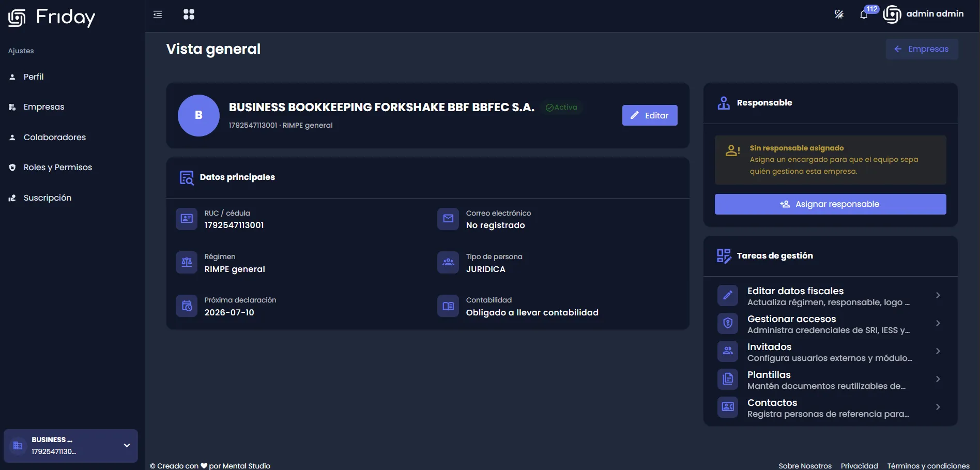
Task: Click the Plantillas document icon
Action: pyautogui.click(x=728, y=379)
